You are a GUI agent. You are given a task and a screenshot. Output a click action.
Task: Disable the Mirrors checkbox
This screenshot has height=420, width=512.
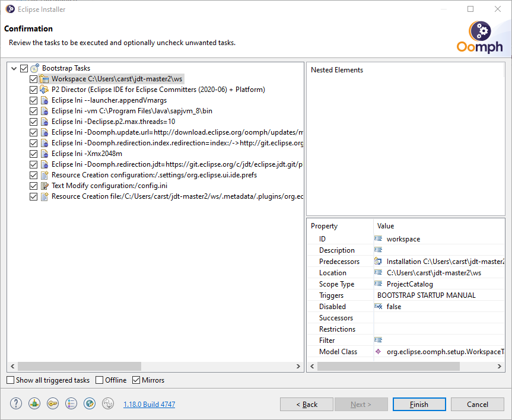click(136, 380)
